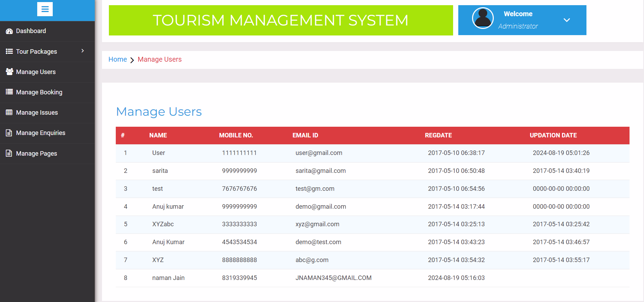
Task: Open the Welcome Administrator dropdown chevron
Action: click(x=566, y=20)
